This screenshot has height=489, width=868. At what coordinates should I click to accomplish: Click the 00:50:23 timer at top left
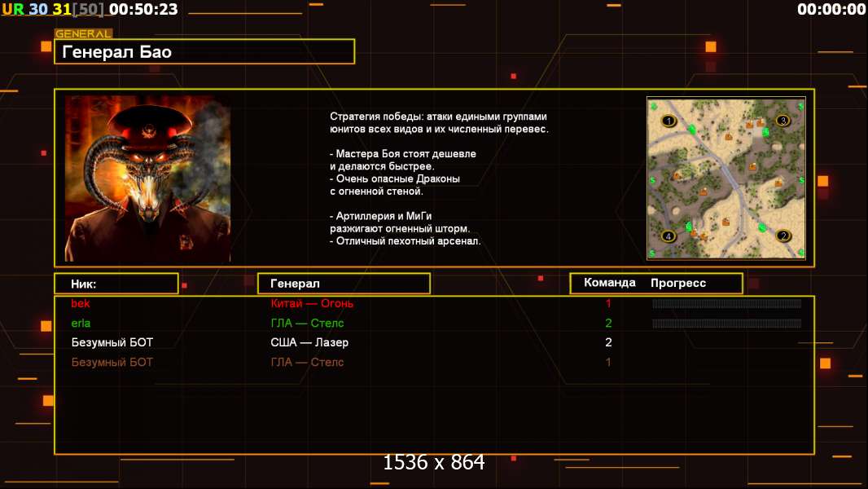tap(143, 9)
